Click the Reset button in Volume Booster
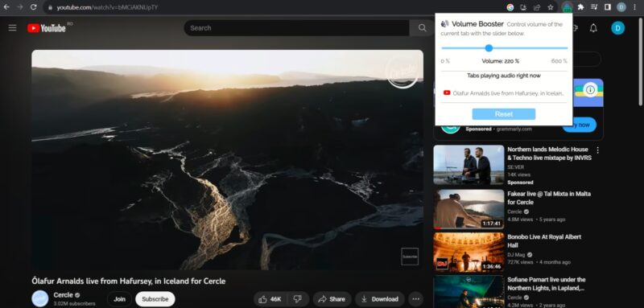 point(504,114)
